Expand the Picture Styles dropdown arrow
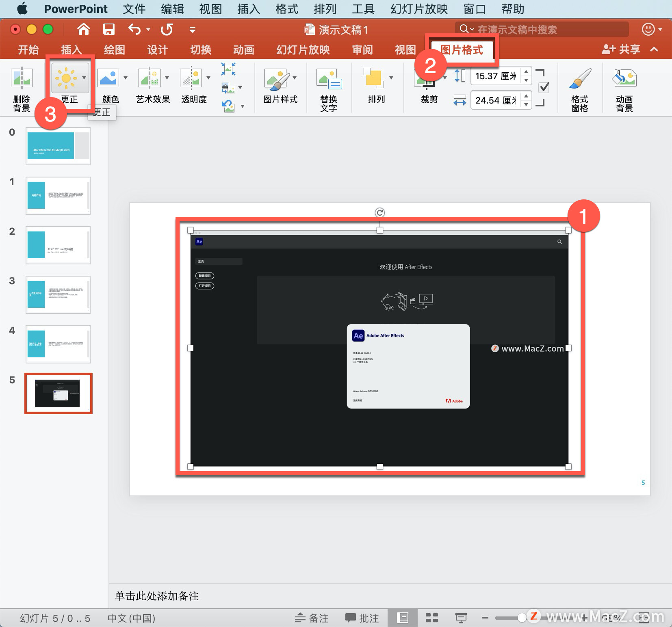672x627 pixels. 295,78
